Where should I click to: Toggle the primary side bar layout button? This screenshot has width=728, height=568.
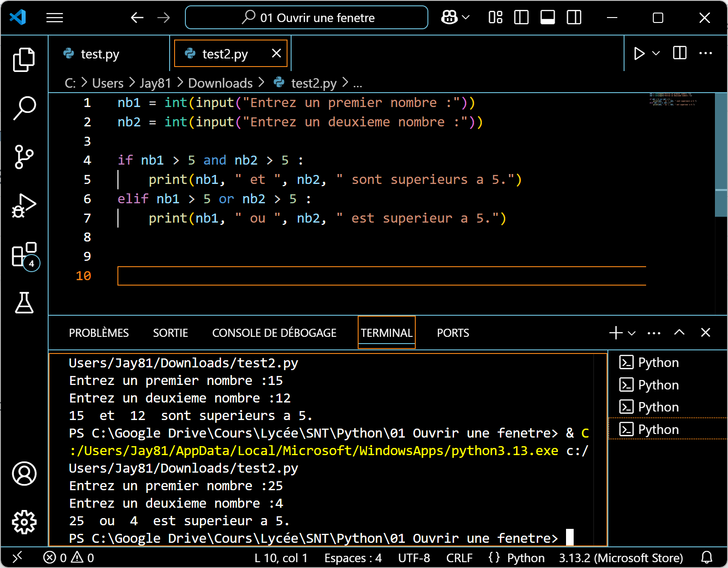click(x=521, y=18)
